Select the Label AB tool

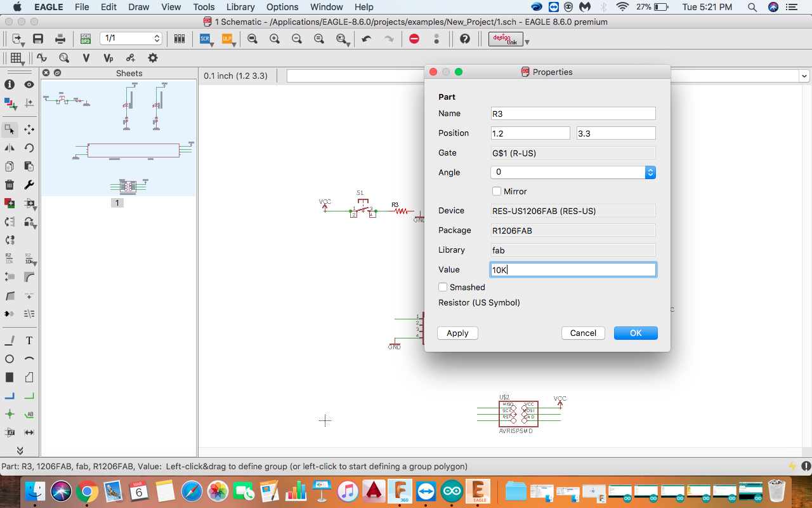pos(29,414)
